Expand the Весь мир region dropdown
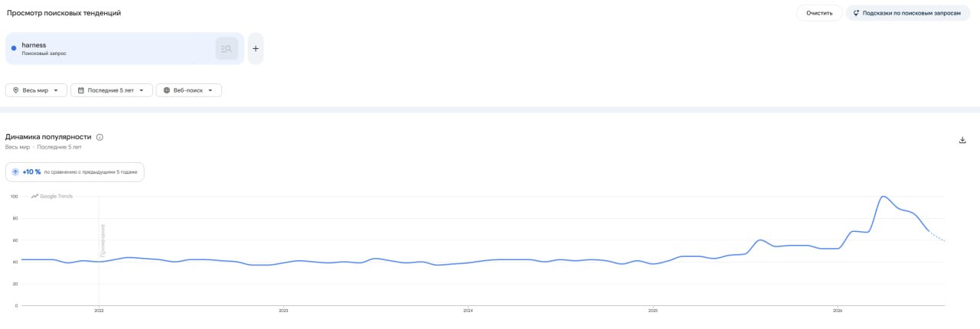The height and width of the screenshot is (329, 980). click(36, 90)
